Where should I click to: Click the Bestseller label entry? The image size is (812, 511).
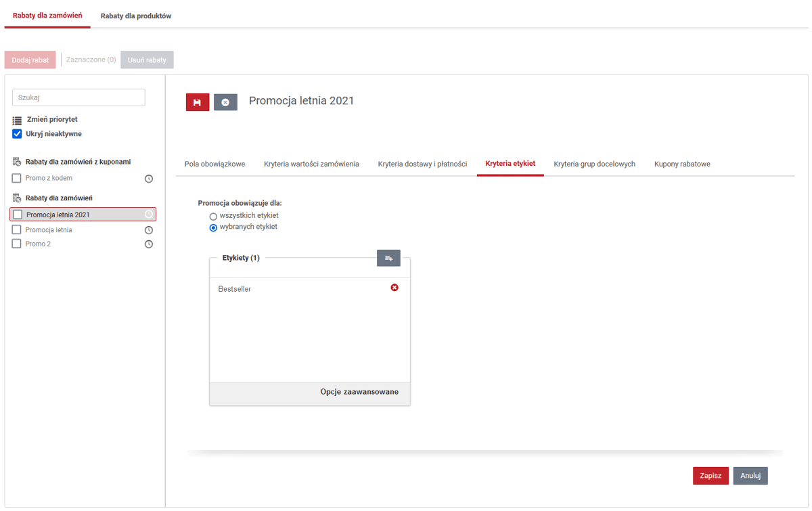point(235,289)
